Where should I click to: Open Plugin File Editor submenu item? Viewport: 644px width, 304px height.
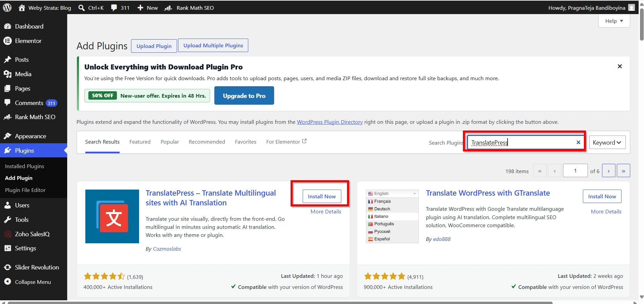[x=25, y=190]
